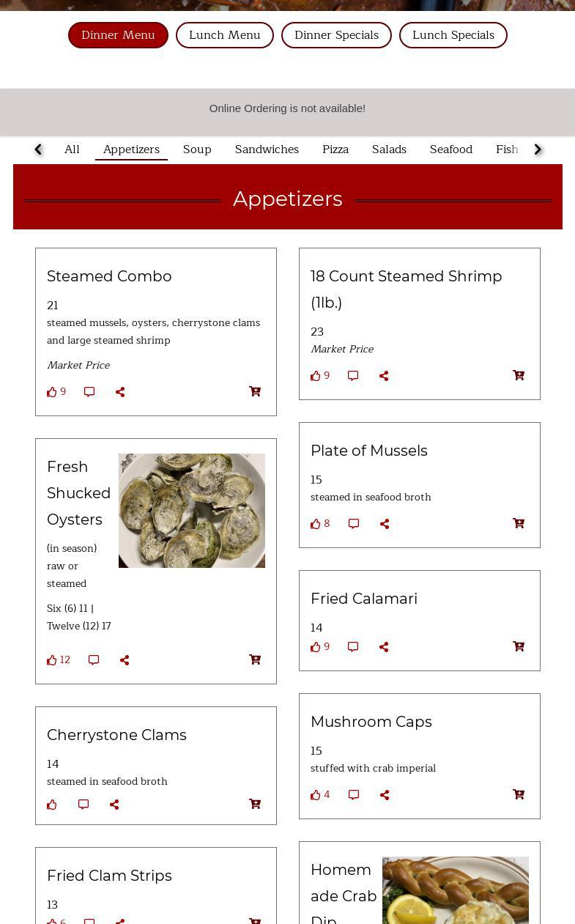Open the Fresh Shucked Oysters photo

point(192,511)
